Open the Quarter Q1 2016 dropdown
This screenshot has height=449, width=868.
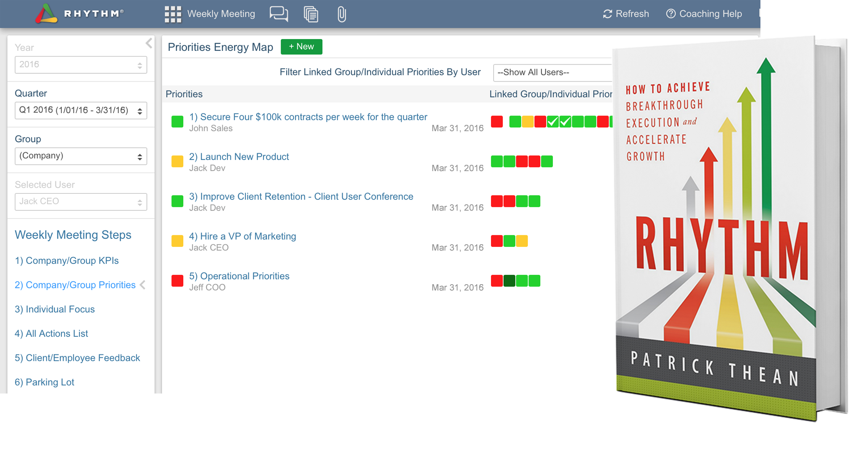click(x=81, y=111)
